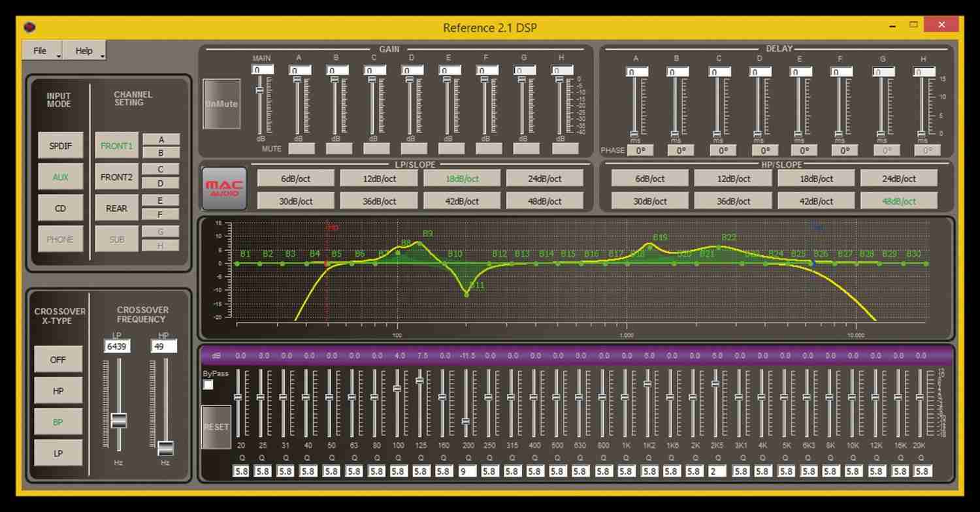Set crossover type to OFF
Screen dimensions: 980x512
(58, 360)
